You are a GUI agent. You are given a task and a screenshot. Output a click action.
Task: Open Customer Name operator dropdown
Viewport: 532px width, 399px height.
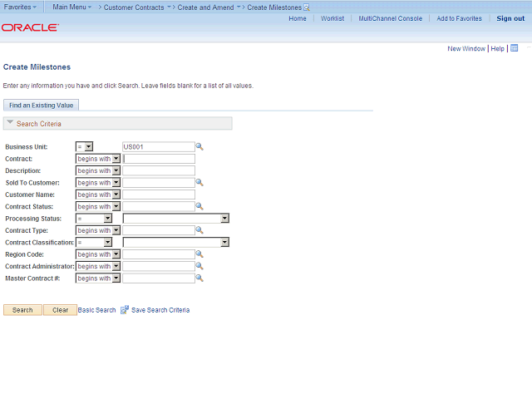98,195
